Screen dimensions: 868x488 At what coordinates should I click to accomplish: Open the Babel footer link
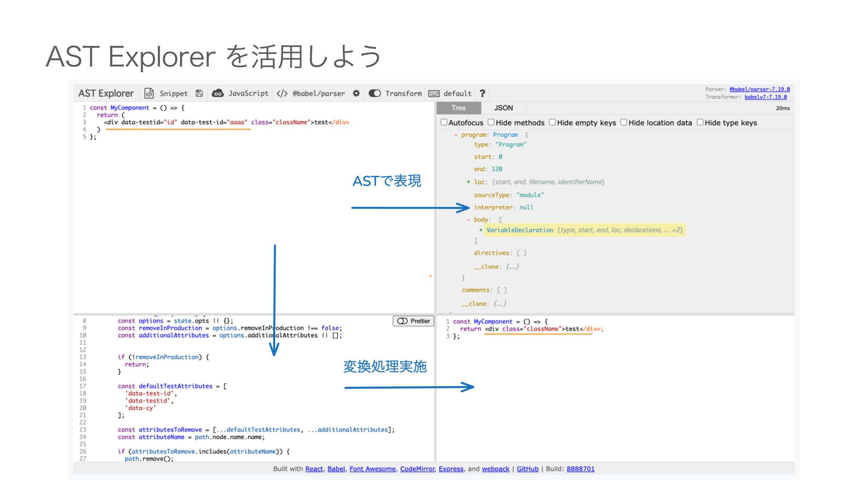[x=336, y=469]
